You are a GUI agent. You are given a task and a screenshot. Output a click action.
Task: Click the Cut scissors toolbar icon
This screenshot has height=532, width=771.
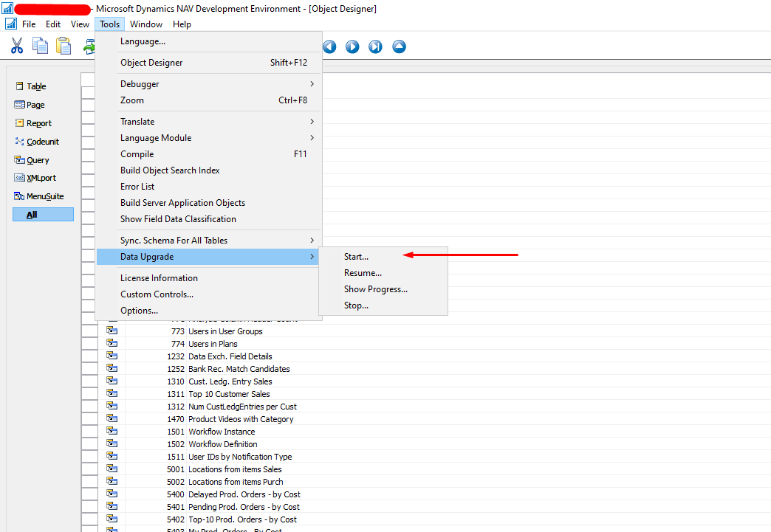(17, 46)
